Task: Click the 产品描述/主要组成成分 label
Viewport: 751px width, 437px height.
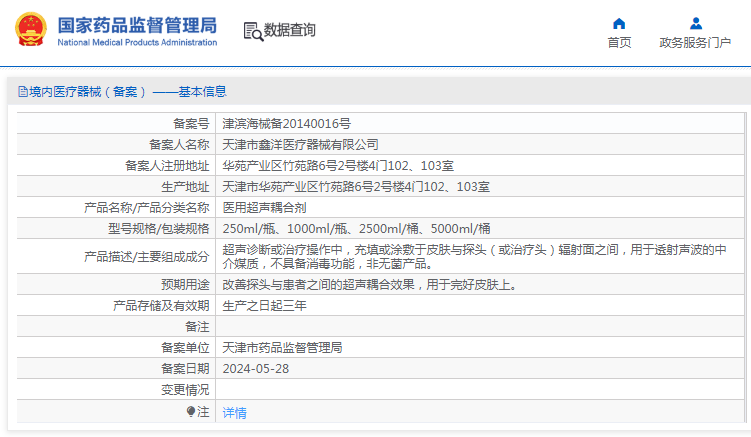Action: 147,257
